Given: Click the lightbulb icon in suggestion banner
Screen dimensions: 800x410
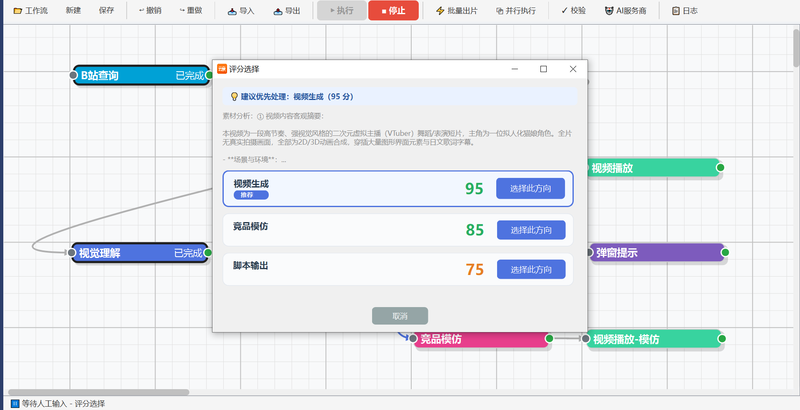Looking at the screenshot, I should (x=234, y=96).
